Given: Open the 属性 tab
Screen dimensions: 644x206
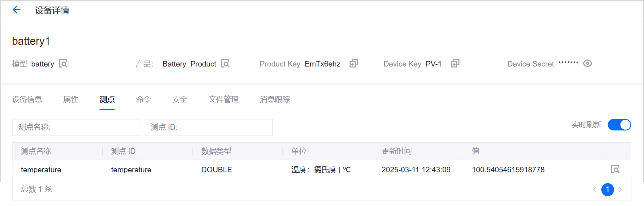Looking at the screenshot, I should pyautogui.click(x=71, y=100).
